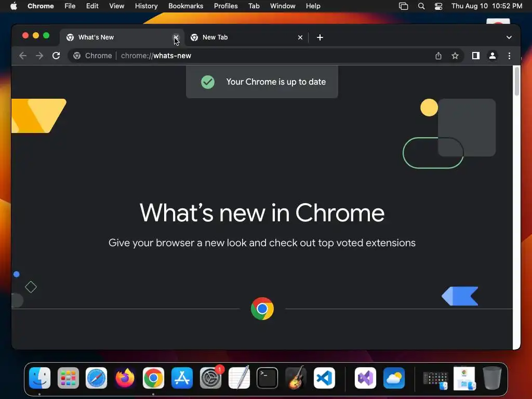Open the profile avatar button
The height and width of the screenshot is (399, 532).
pyautogui.click(x=493, y=56)
